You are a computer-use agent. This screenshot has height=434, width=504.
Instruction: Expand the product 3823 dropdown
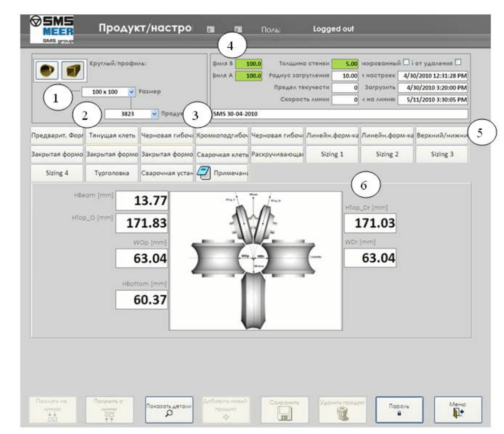pyautogui.click(x=155, y=114)
